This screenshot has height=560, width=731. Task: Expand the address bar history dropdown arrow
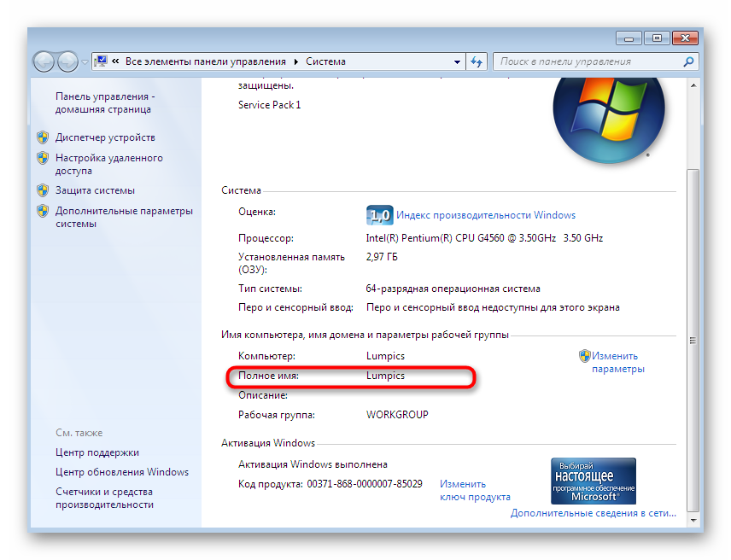coord(458,61)
